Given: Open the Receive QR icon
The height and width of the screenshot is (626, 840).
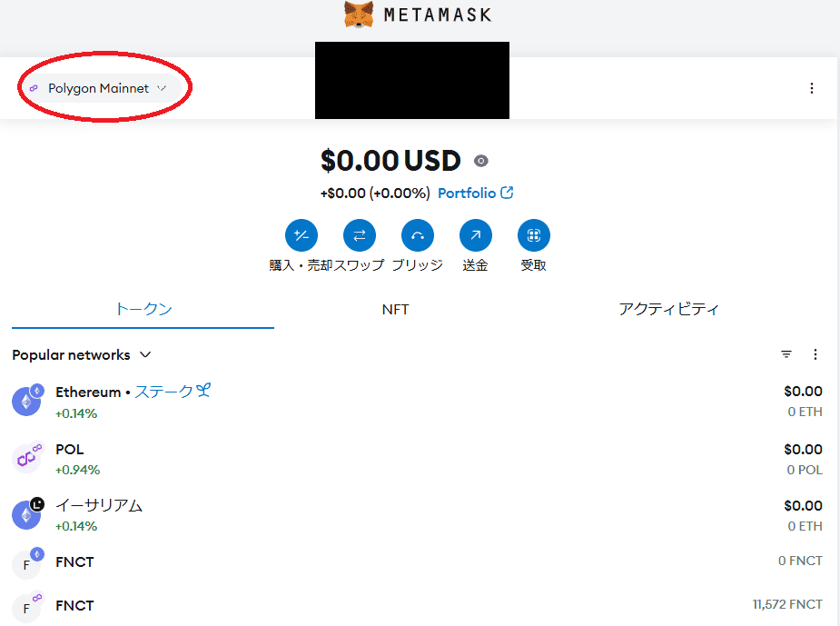Looking at the screenshot, I should [534, 235].
